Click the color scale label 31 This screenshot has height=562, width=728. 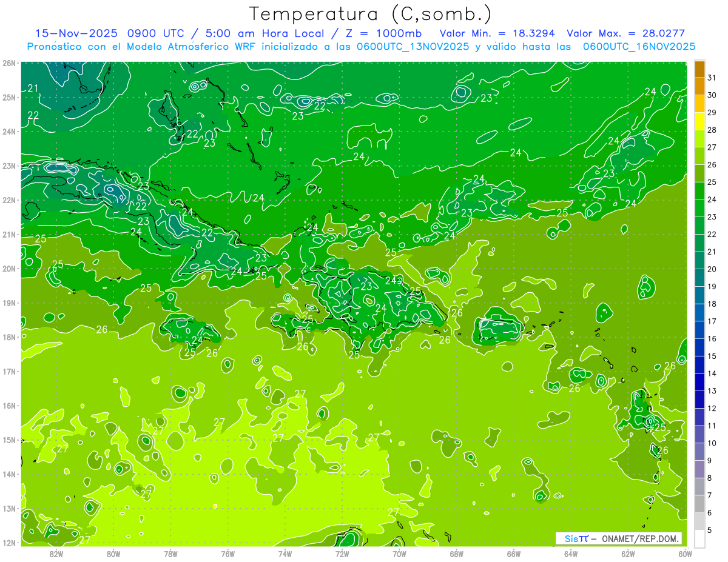click(712, 78)
